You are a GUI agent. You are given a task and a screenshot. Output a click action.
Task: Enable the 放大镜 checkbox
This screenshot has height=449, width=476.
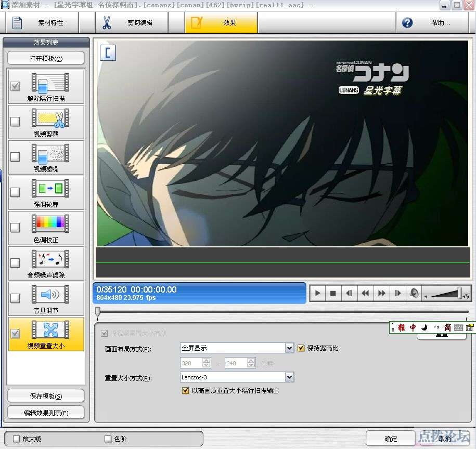pos(17,439)
